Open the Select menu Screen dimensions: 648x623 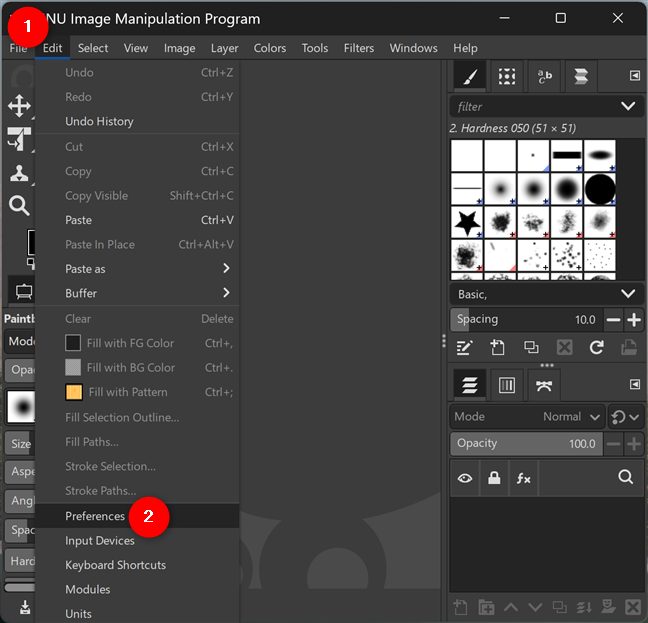[93, 48]
